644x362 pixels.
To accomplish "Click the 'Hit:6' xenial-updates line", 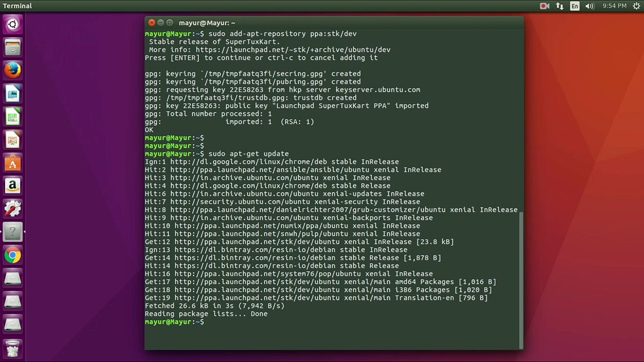I will [x=284, y=194].
